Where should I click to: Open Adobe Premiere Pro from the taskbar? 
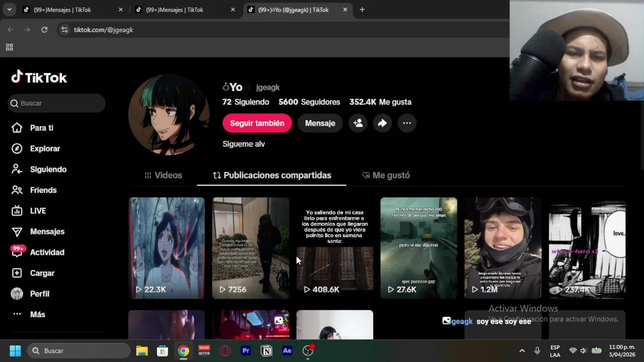point(246,351)
